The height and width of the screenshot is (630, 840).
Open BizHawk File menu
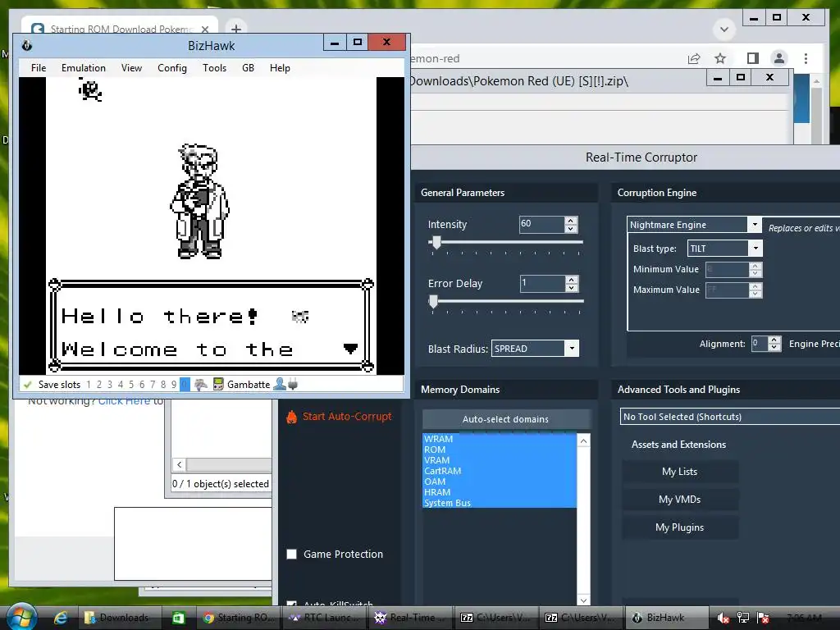tap(39, 68)
